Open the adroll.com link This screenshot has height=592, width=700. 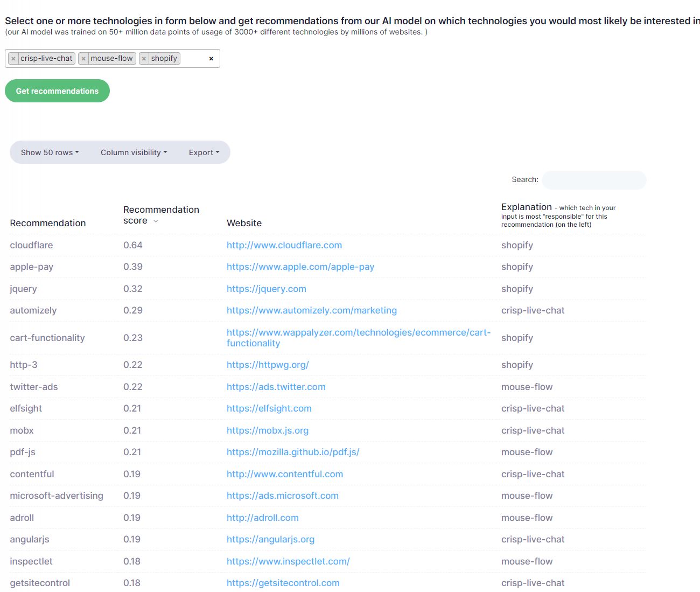[263, 518]
